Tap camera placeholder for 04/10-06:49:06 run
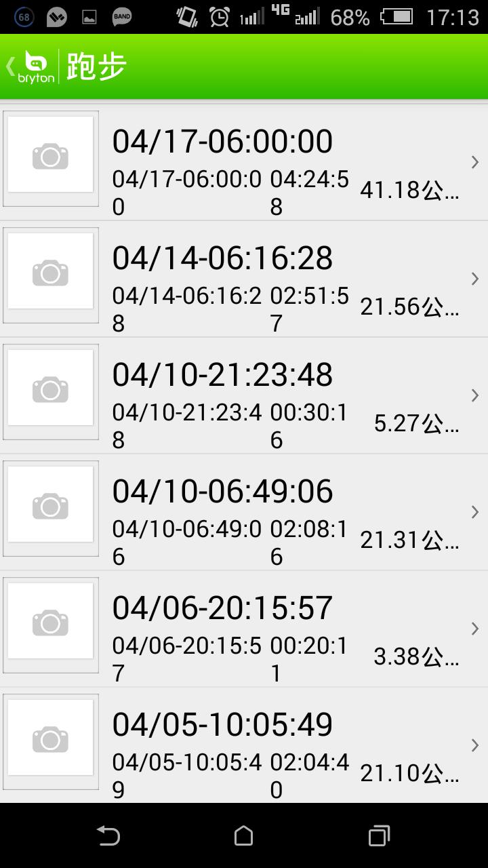 coord(51,508)
